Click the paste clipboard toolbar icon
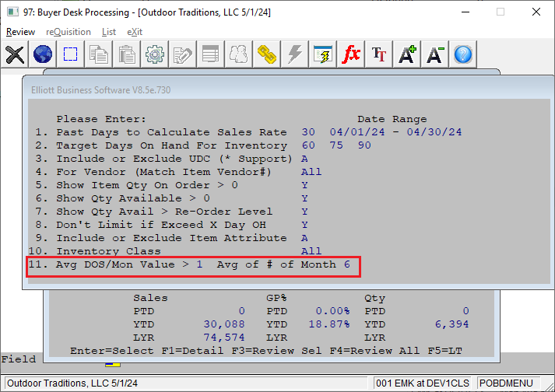 pos(127,54)
